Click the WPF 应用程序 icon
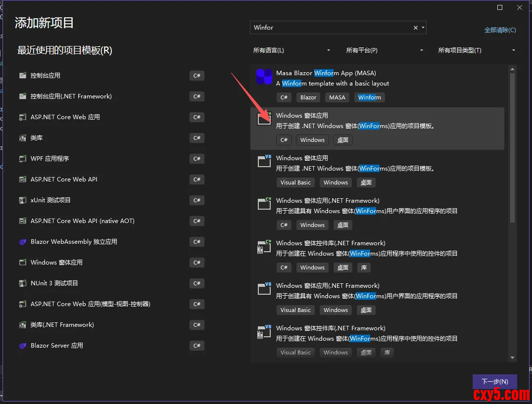The width and height of the screenshot is (532, 404). click(x=22, y=159)
